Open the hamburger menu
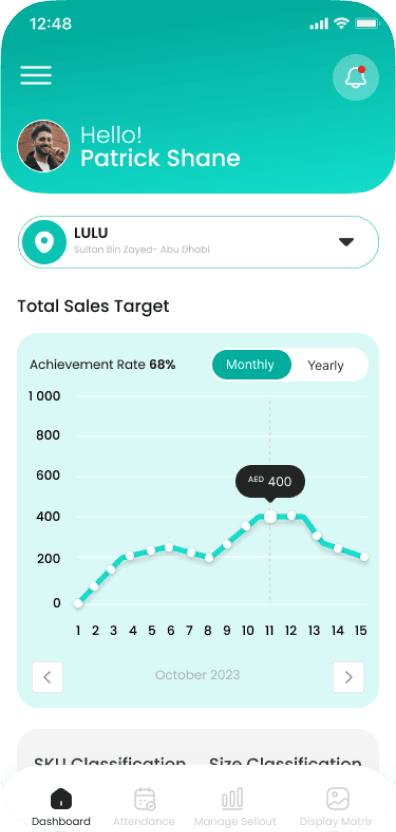 pos(36,75)
